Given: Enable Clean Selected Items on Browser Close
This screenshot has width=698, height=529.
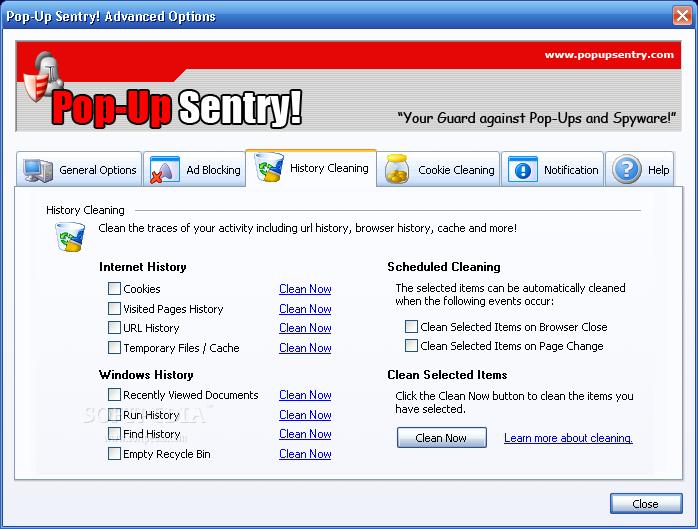Looking at the screenshot, I should pyautogui.click(x=411, y=326).
